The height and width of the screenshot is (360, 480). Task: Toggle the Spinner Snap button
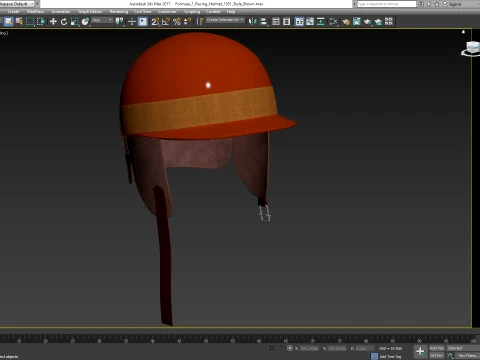[187, 22]
